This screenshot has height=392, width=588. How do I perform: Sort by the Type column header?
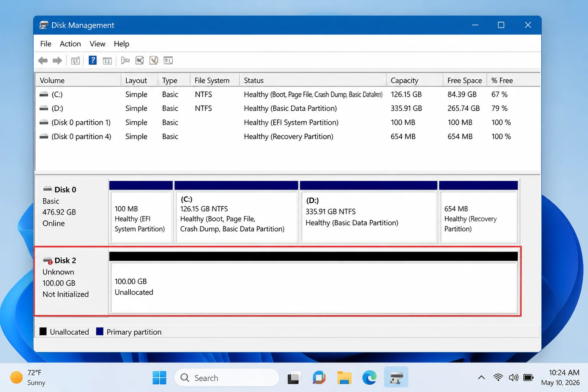click(x=174, y=80)
